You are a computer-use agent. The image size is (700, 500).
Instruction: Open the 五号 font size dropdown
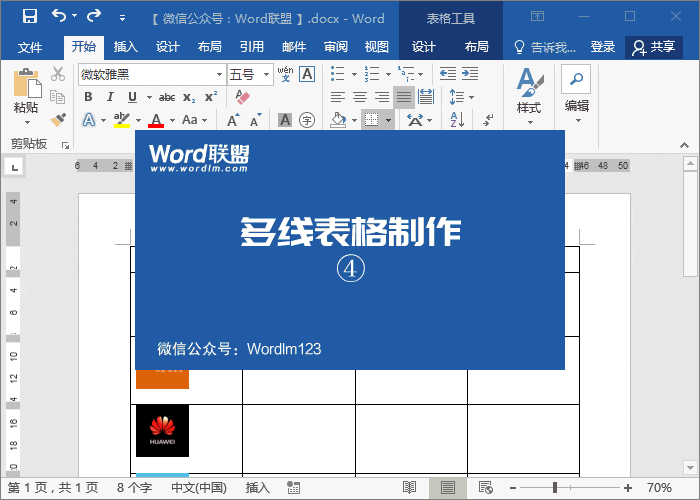(267, 75)
